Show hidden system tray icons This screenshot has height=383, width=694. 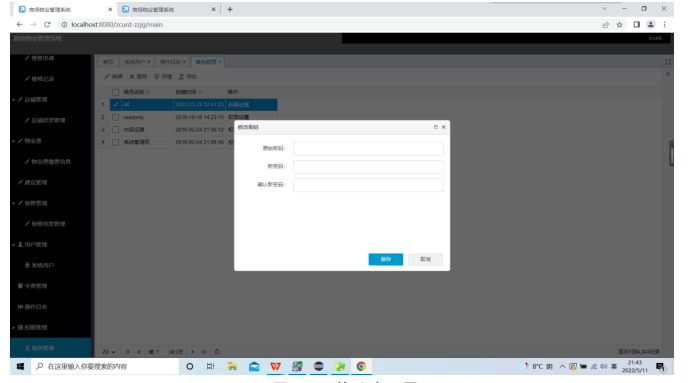click(562, 366)
